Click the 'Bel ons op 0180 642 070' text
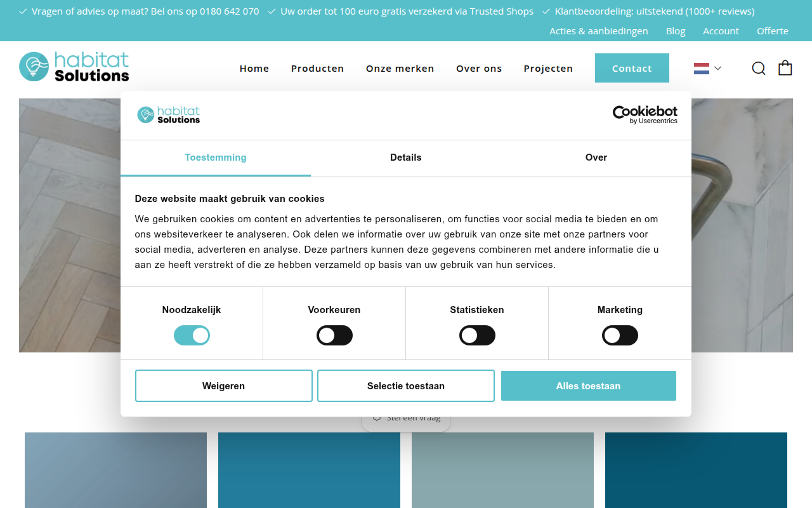Viewport: 812px width, 508px height. tap(205, 11)
